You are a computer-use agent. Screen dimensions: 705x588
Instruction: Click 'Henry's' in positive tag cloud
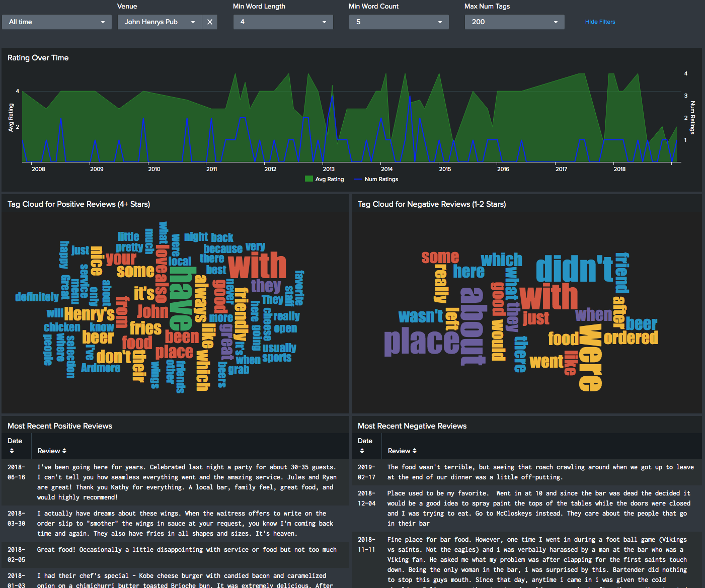click(89, 314)
